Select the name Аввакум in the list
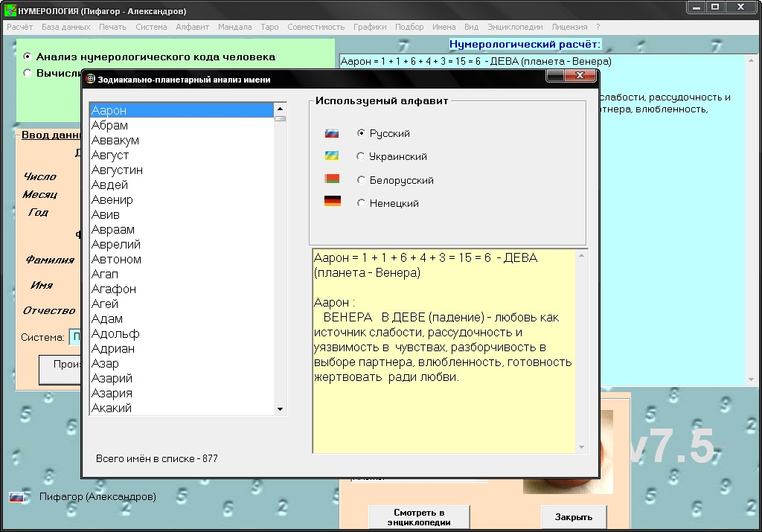The image size is (762, 532). [182, 140]
